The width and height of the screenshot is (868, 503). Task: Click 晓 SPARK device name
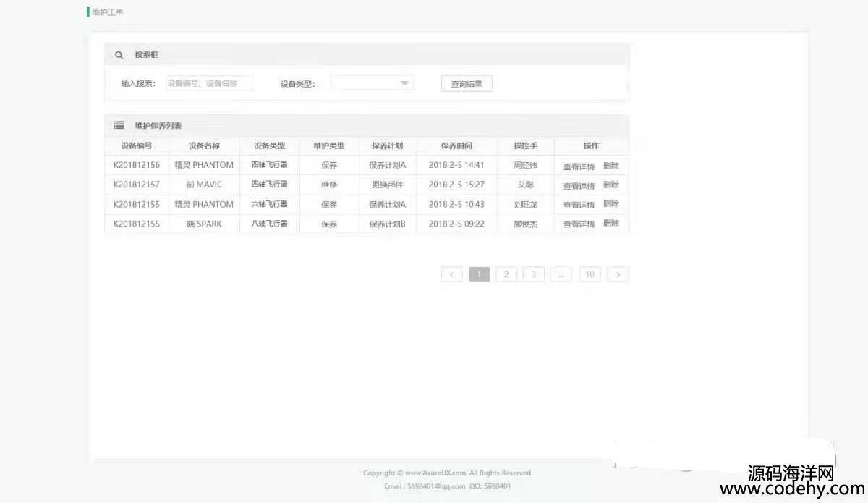(x=204, y=224)
